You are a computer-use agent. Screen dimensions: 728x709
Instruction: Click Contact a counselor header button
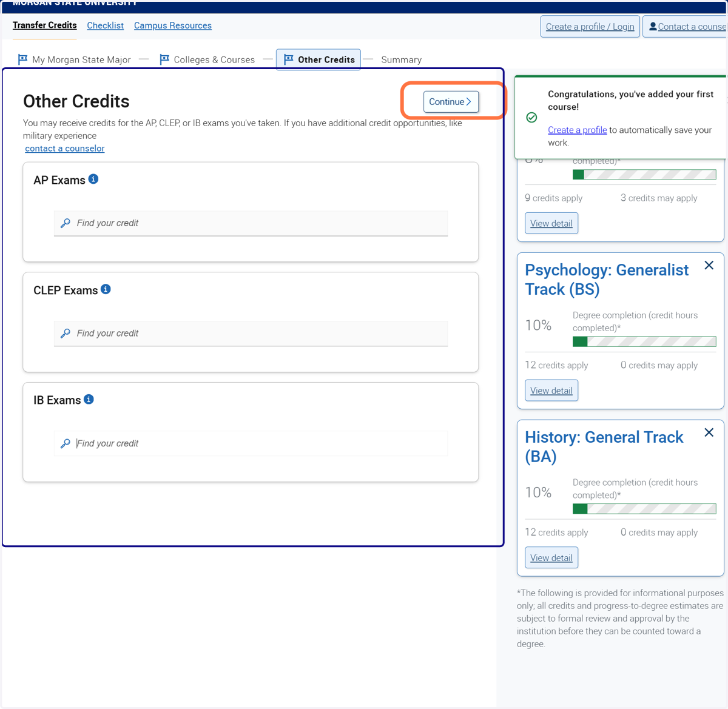pyautogui.click(x=686, y=27)
